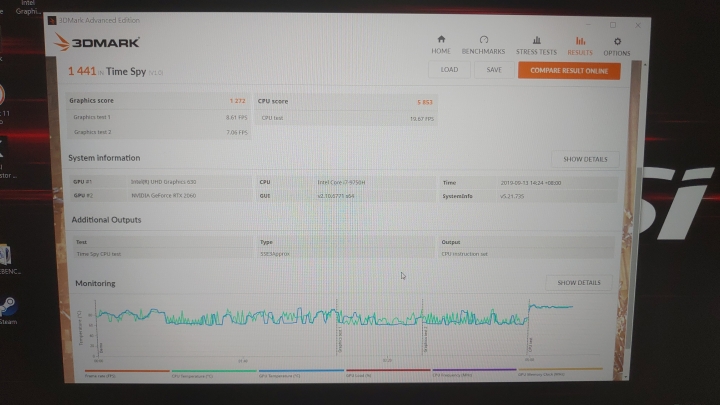Show details for System information
Screen dimensions: 720x405
click(585, 159)
